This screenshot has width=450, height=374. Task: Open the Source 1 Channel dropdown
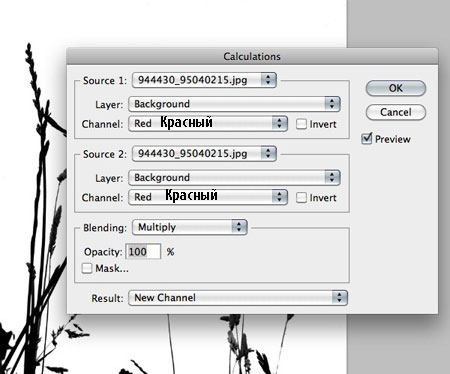(x=208, y=124)
